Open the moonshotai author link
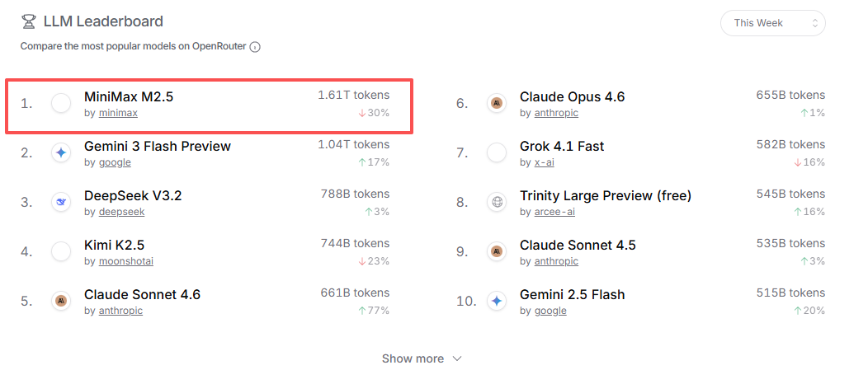868x370 pixels. coord(125,261)
